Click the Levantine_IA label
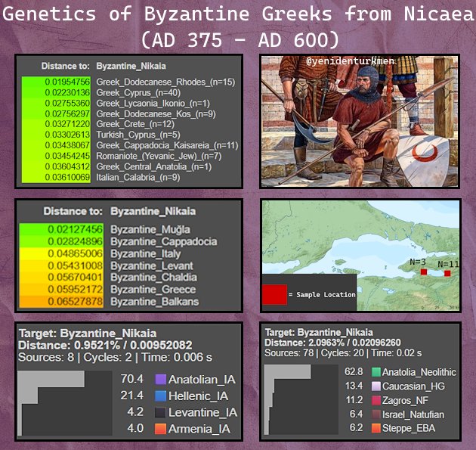Viewport: 476px width, 450px height. pyautogui.click(x=202, y=412)
